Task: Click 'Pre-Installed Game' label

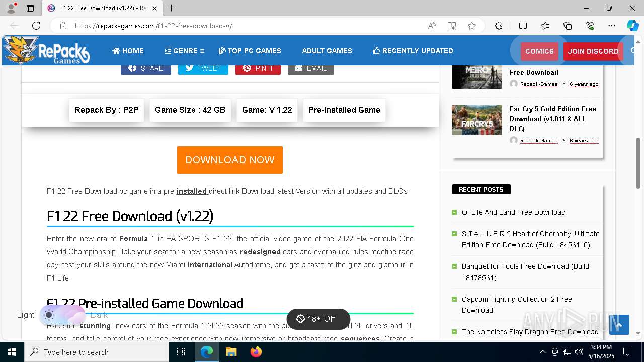Action: 344,110
